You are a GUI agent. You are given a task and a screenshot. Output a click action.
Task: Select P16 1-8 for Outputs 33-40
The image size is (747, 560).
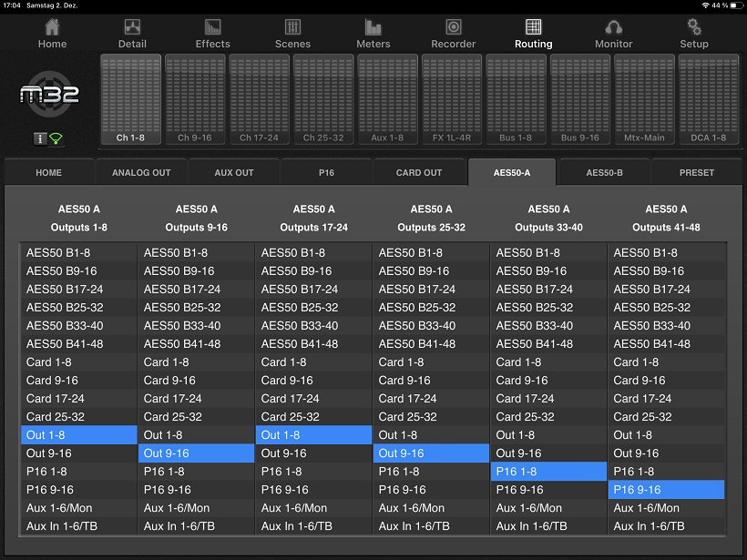548,472
